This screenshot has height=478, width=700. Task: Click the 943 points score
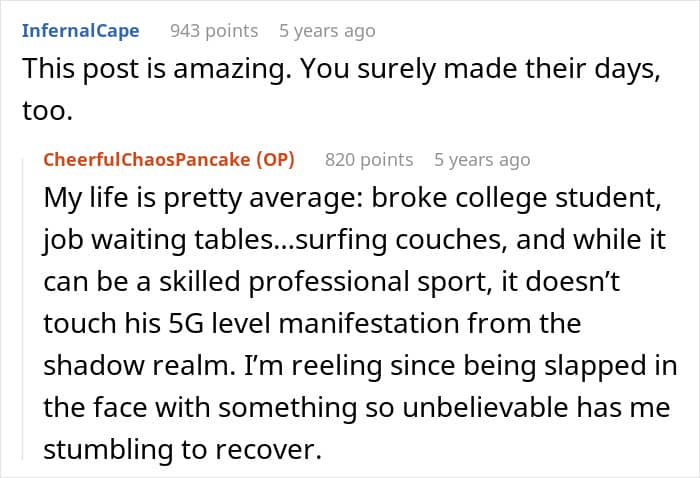click(214, 30)
